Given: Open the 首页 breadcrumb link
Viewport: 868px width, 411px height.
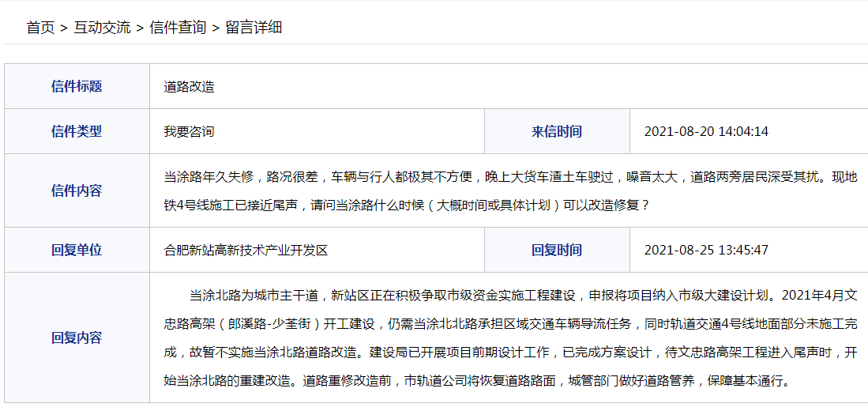Looking at the screenshot, I should [x=40, y=28].
